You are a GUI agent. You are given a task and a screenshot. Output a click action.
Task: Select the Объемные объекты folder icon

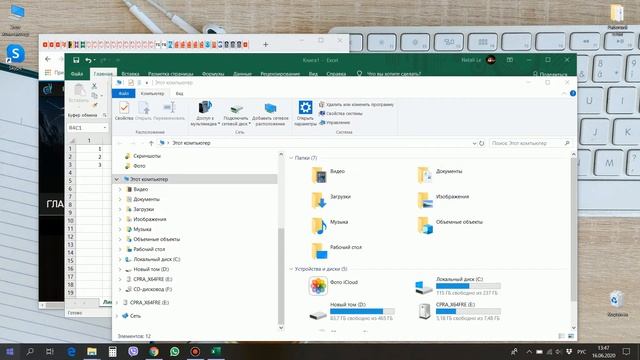pos(424,225)
